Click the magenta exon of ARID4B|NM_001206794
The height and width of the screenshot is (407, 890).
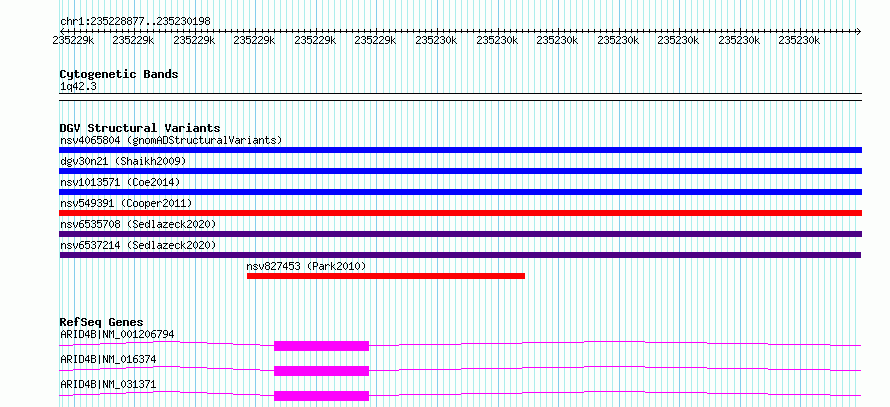coord(321,346)
